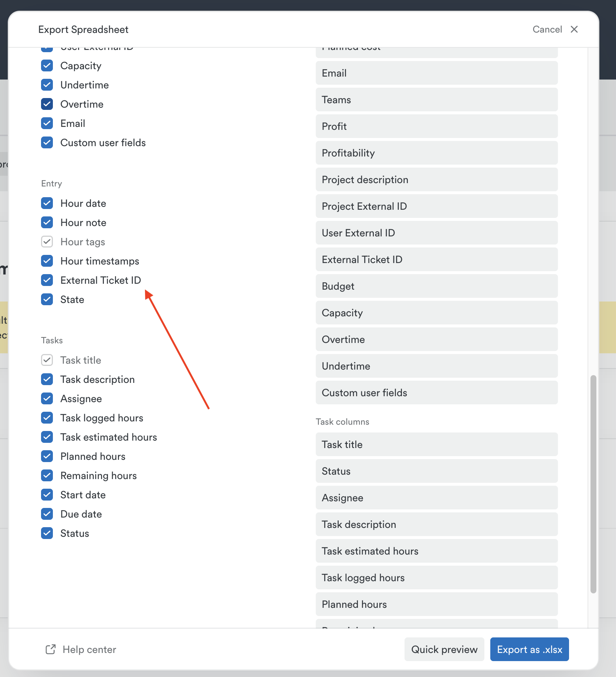
Task: Toggle the Email checkbox off
Action: point(47,123)
